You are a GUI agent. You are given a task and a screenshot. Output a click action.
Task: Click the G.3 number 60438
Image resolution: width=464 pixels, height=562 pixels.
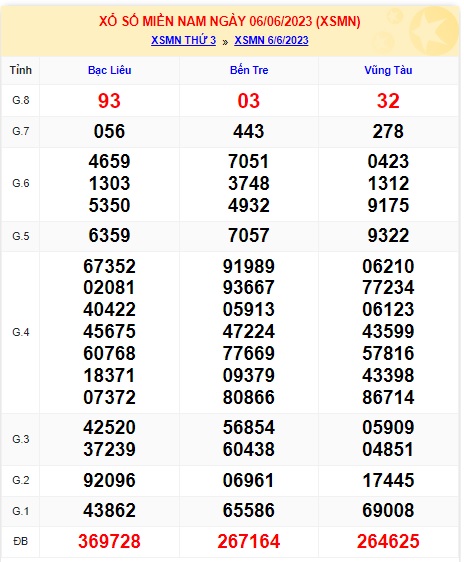[x=249, y=449]
